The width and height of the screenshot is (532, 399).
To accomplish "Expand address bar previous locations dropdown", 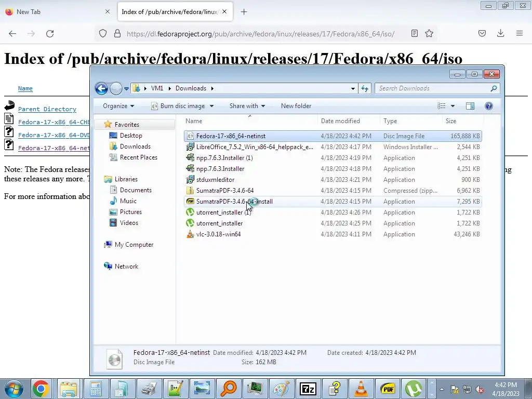I will pos(353,88).
